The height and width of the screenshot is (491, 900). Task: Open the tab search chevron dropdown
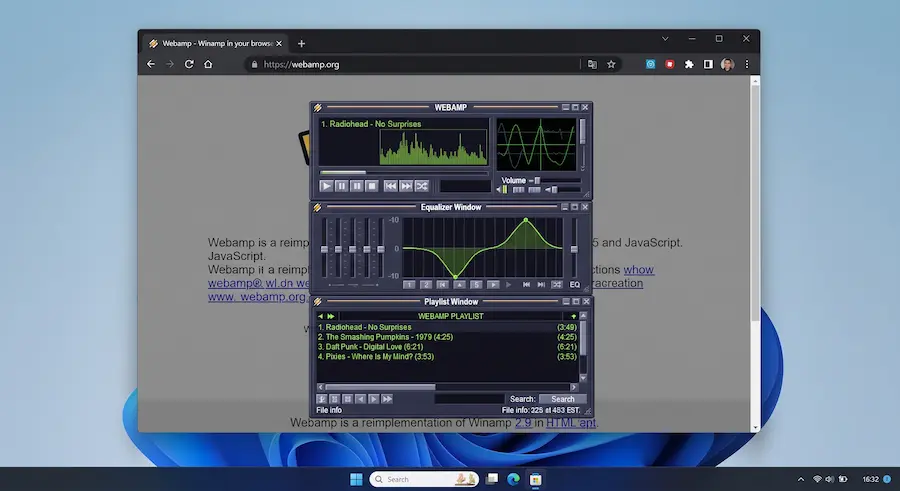(x=665, y=39)
